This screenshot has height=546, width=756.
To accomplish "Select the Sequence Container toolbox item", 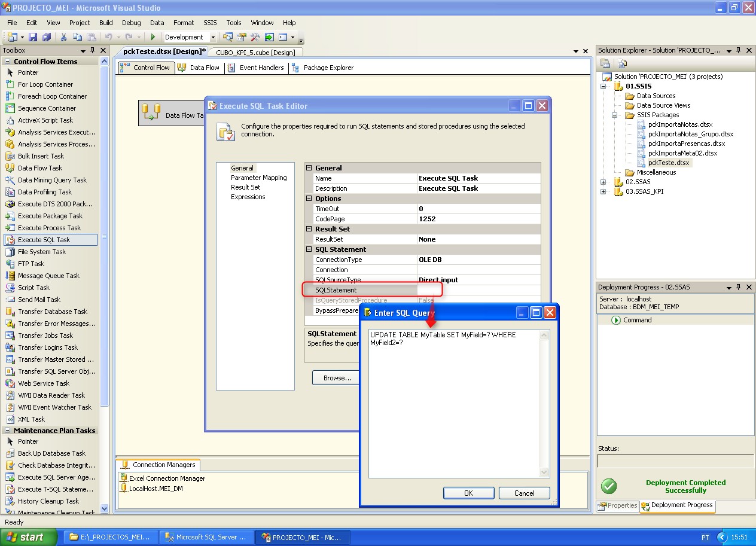I will click(x=50, y=108).
